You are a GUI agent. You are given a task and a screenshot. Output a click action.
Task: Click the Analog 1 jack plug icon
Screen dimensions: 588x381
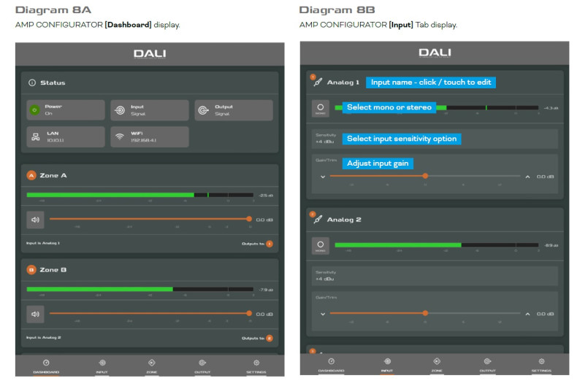tap(318, 82)
